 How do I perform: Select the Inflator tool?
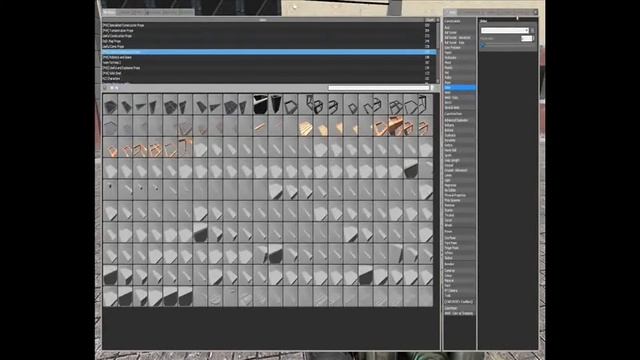460,253
